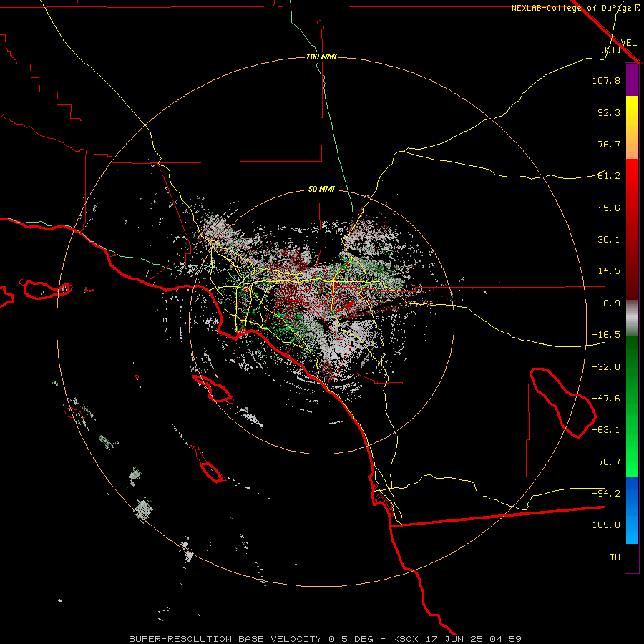Pick the red segment of the color bar

coord(632,229)
